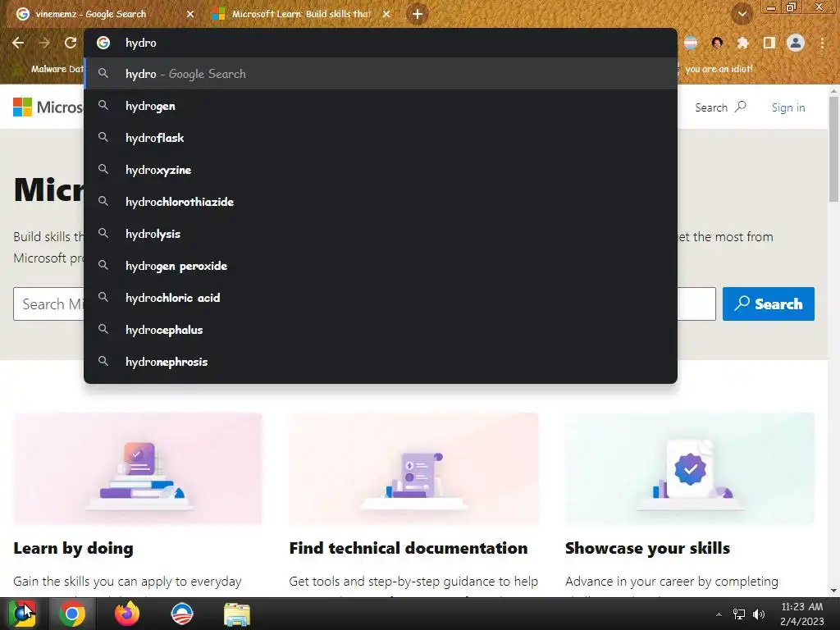Image resolution: width=840 pixels, height=630 pixels.
Task: Open the Chrome three-dot menu
Action: click(x=822, y=43)
